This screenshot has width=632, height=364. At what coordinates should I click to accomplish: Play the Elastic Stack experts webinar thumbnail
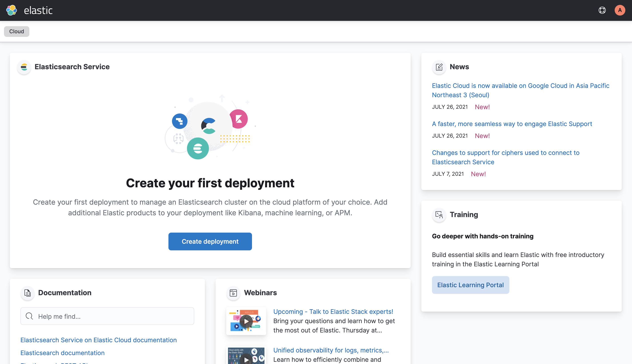[x=246, y=321]
